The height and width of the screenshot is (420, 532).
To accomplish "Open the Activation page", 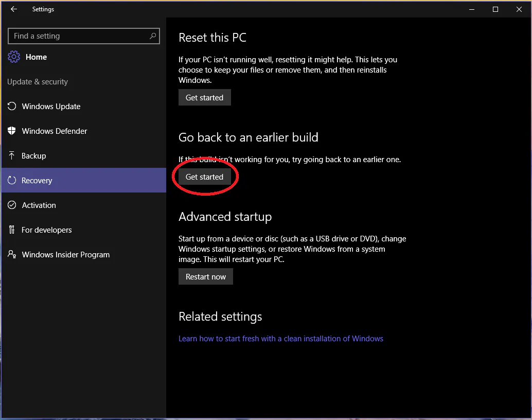I will 84,205.
